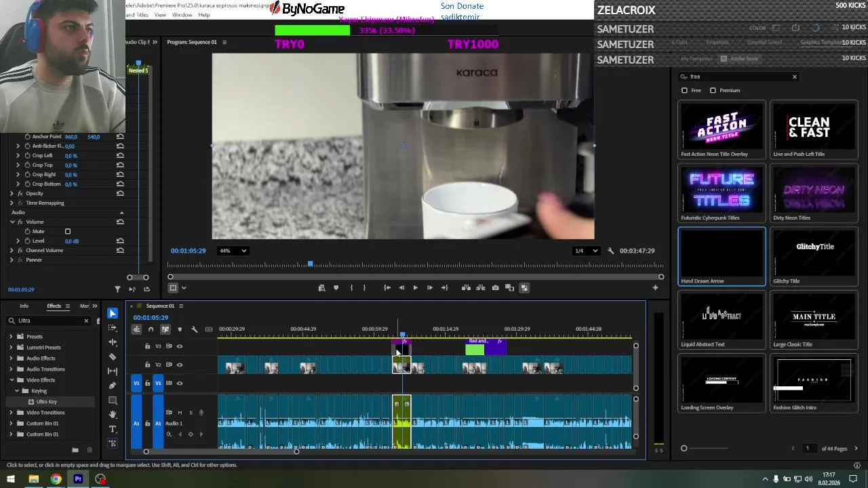
Task: Expand the Audio Transitions folder
Action: click(x=11, y=369)
